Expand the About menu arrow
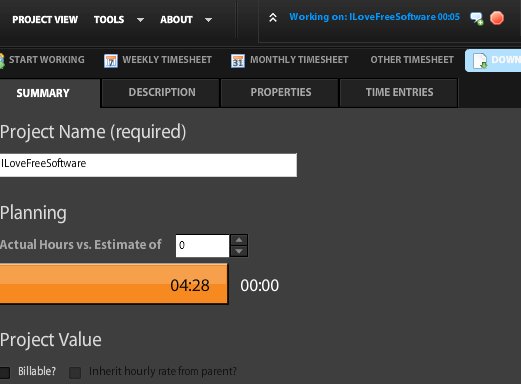This screenshot has height=384, width=521. 208,20
